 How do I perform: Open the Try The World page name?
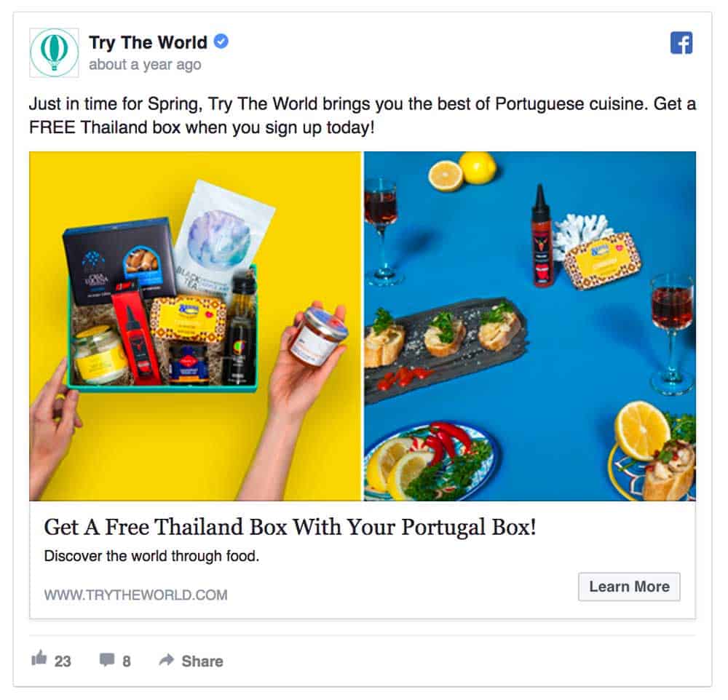(148, 42)
